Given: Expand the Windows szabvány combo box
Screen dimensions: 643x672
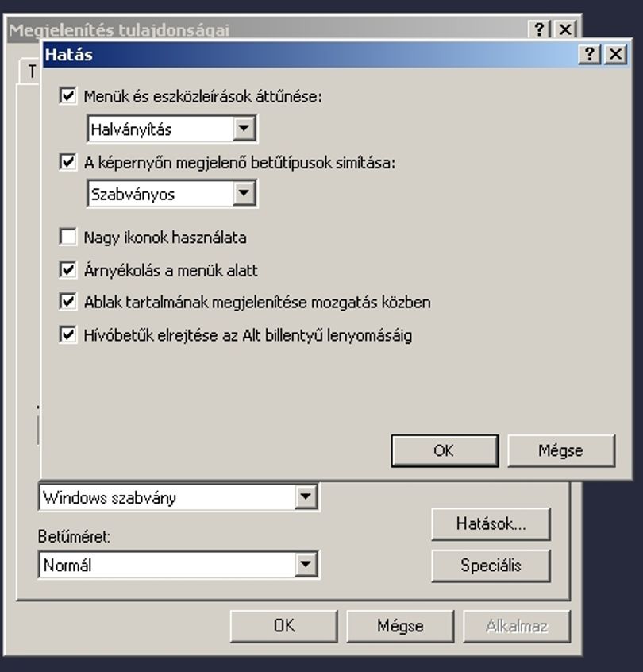Looking at the screenshot, I should pyautogui.click(x=306, y=496).
